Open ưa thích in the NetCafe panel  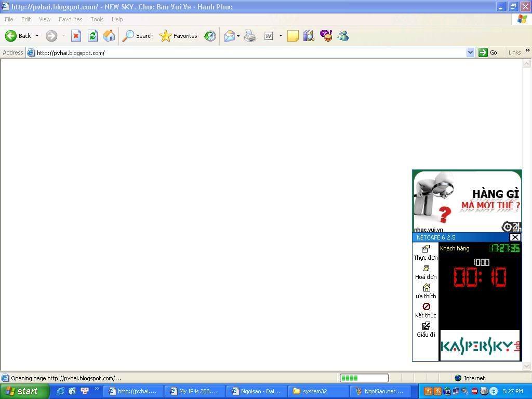coord(426,291)
